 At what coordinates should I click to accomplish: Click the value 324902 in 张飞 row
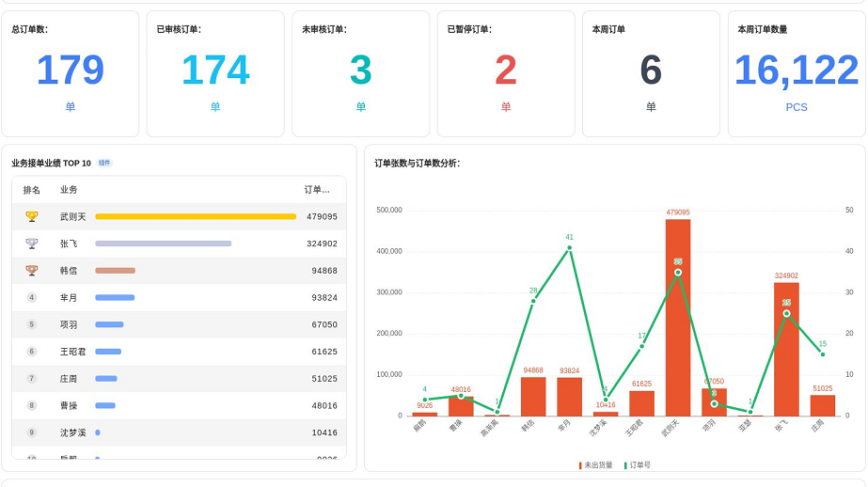click(322, 243)
